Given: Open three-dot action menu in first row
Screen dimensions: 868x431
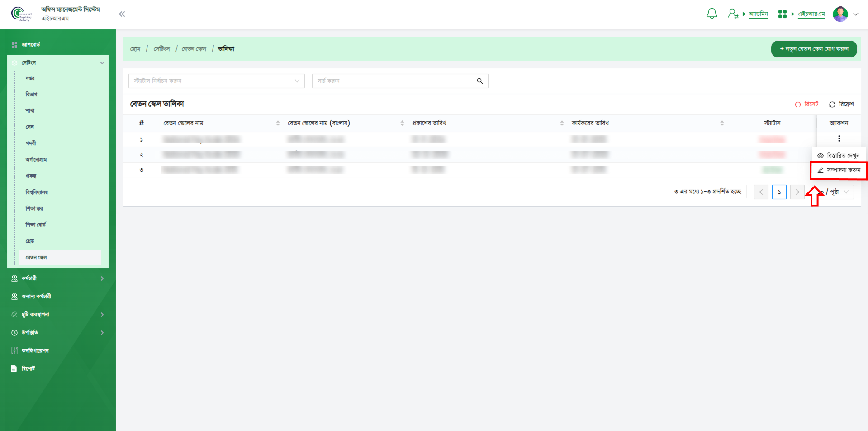Looking at the screenshot, I should (x=839, y=139).
